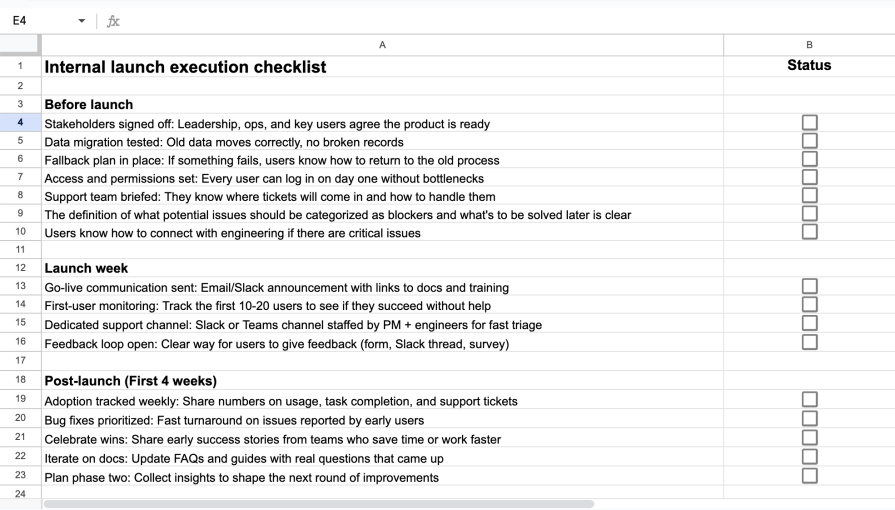Select row 4 header
The height and width of the screenshot is (510, 895).
tap(20, 123)
